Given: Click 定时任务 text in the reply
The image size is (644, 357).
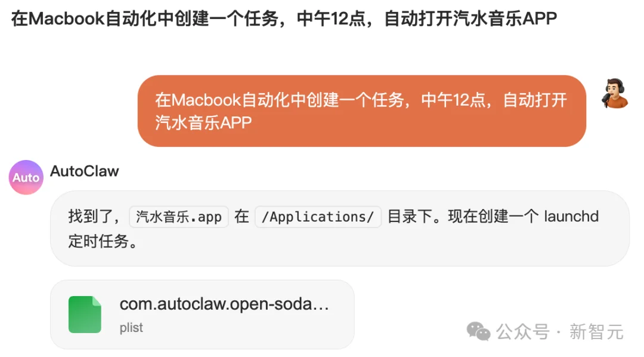Looking at the screenshot, I should (x=98, y=241).
